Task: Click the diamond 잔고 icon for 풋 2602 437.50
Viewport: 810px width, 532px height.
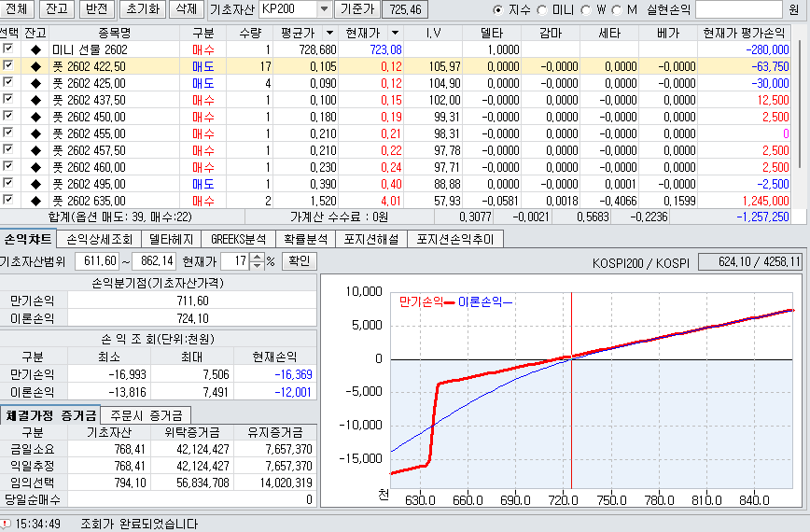Action: (35, 100)
